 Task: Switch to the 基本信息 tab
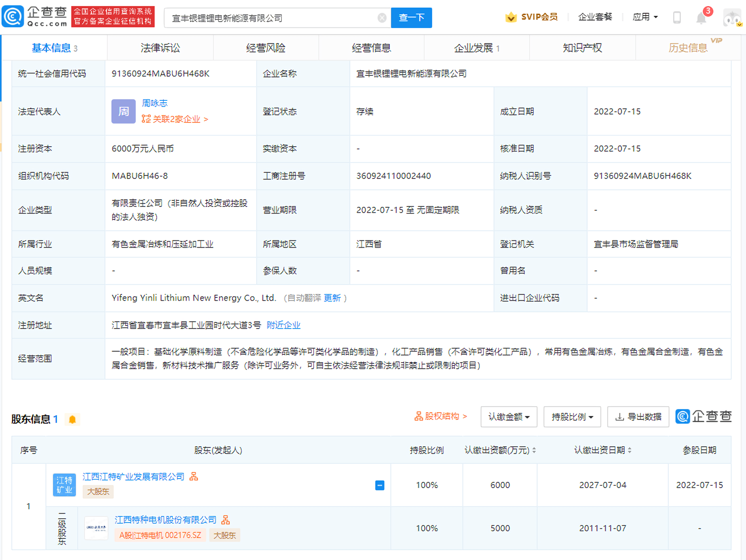54,48
